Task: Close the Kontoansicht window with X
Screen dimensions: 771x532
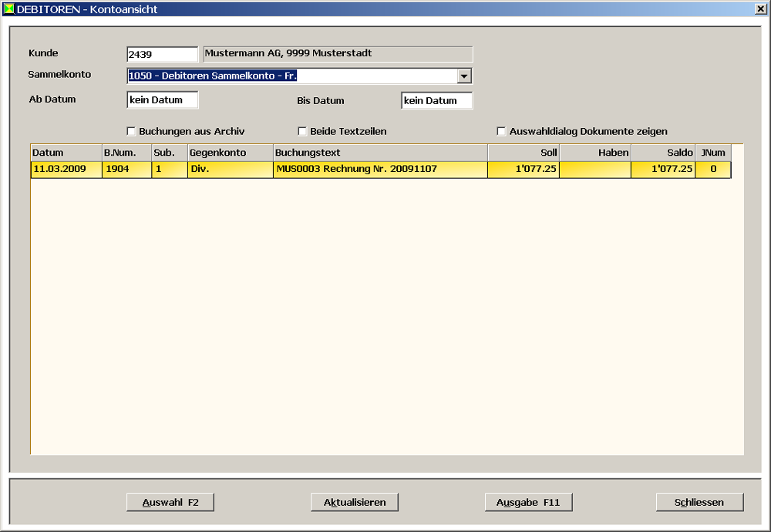Action: click(760, 8)
